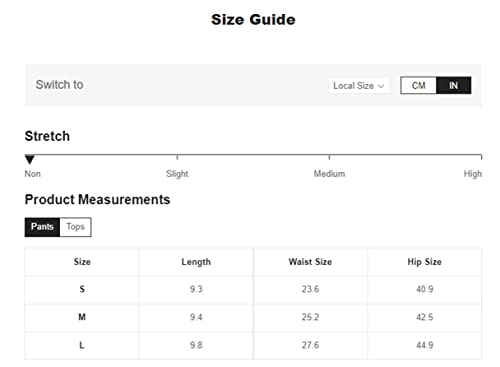Image resolution: width=500 pixels, height=367 pixels.
Task: Click the stretch indicator triangle marker
Action: (x=30, y=160)
